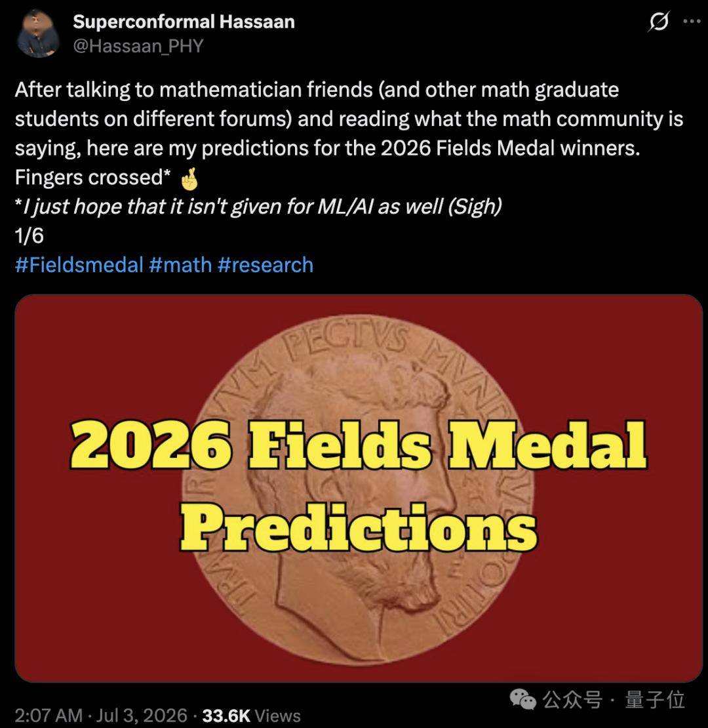
Task: Click the 公众号 watermark label
Action: [572, 700]
